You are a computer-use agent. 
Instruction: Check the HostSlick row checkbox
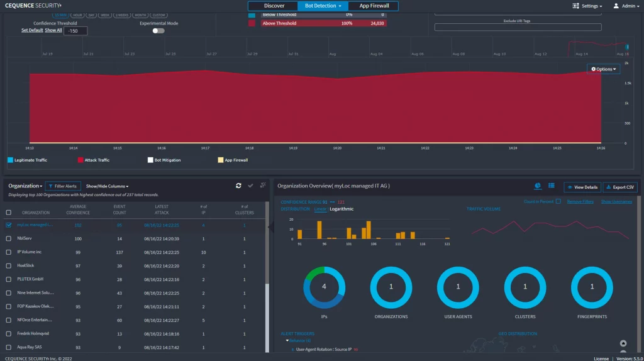[9, 266]
